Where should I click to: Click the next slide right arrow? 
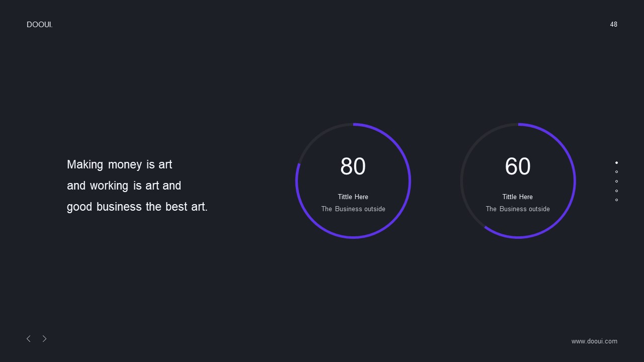point(44,339)
